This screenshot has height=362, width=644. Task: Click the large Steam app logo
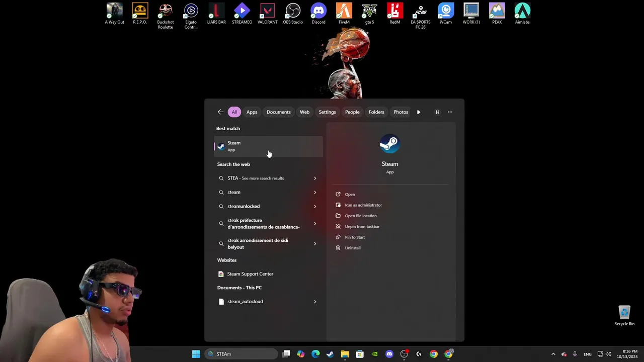[x=389, y=144]
